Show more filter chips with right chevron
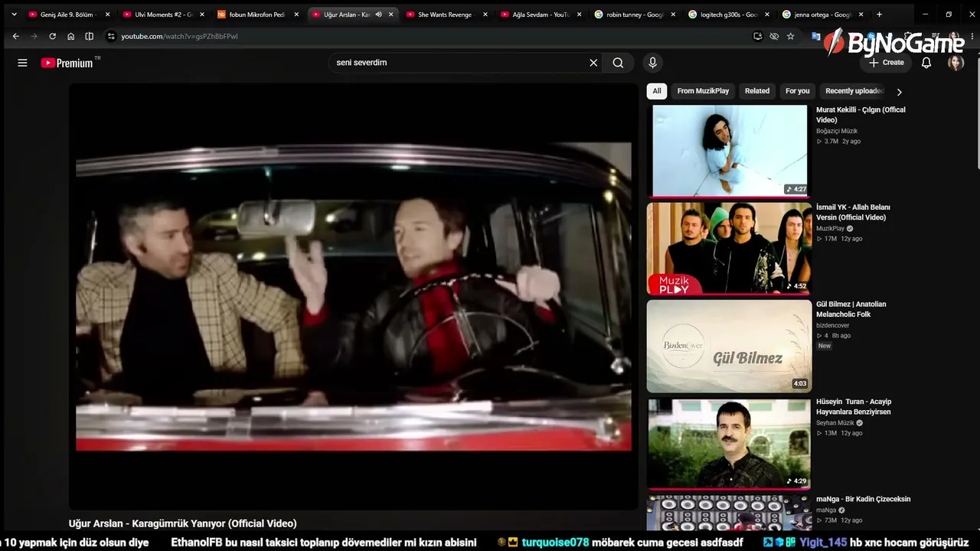 tap(899, 92)
